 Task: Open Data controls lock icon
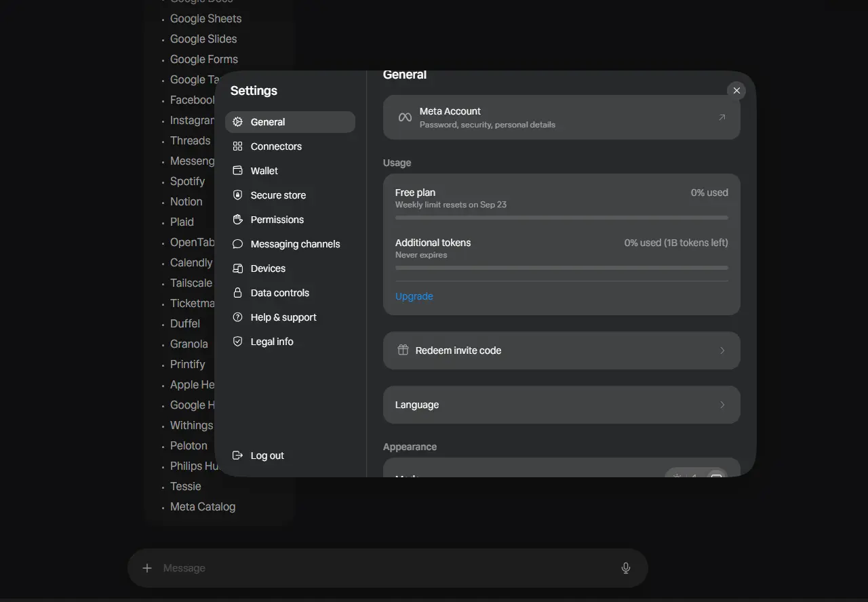tap(237, 293)
